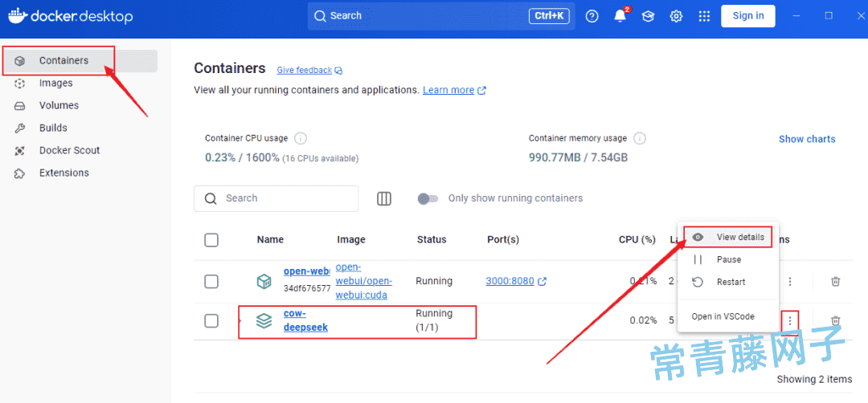Click the Container CPU usage info icon
The image size is (868, 403).
[x=301, y=138]
